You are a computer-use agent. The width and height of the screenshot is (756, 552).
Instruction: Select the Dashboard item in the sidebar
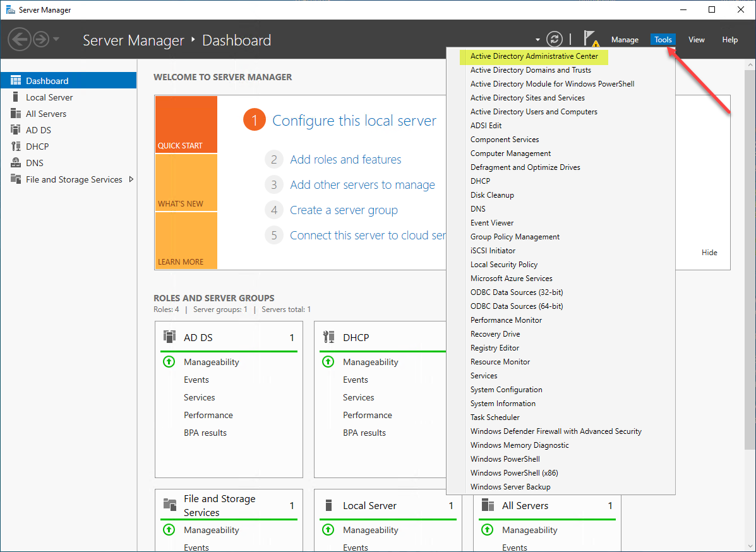pos(68,80)
